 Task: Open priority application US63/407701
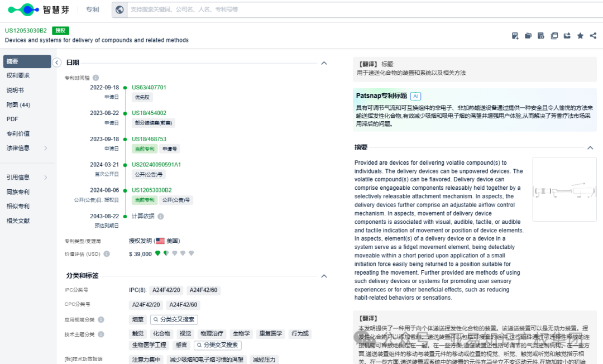(149, 88)
